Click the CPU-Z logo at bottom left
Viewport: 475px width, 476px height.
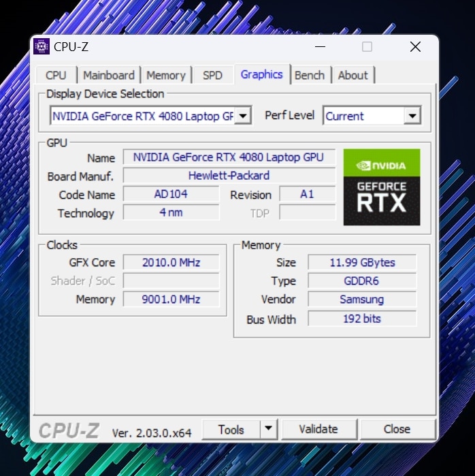[69, 430]
